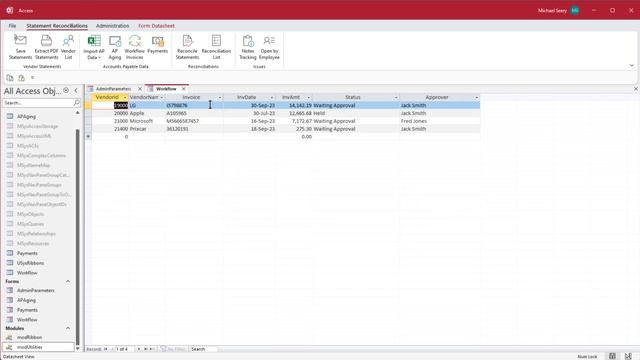
Task: Create new blank record in navigator
Action: coord(151,349)
